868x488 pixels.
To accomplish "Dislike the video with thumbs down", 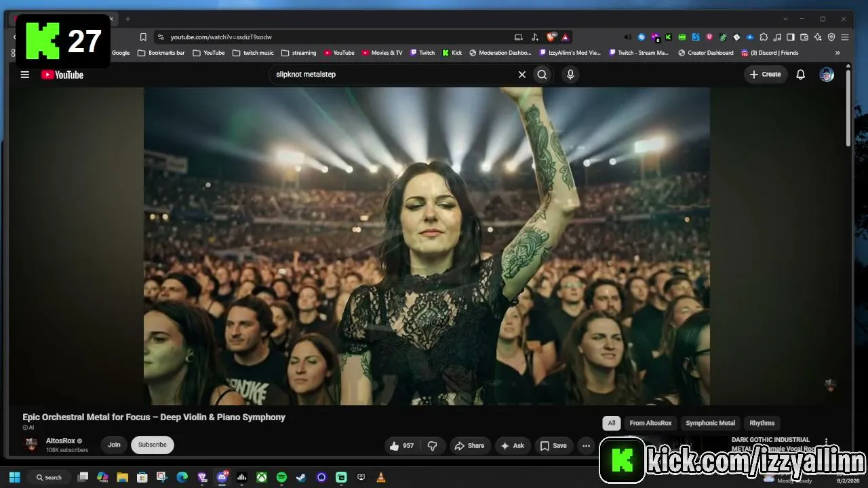I will pos(432,445).
